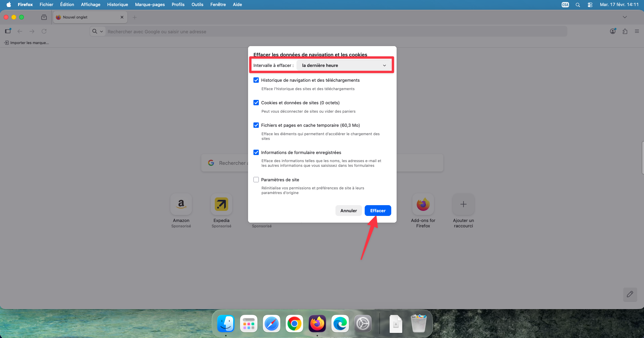
Task: Open the Apple menu
Action: pyautogui.click(x=9, y=4)
